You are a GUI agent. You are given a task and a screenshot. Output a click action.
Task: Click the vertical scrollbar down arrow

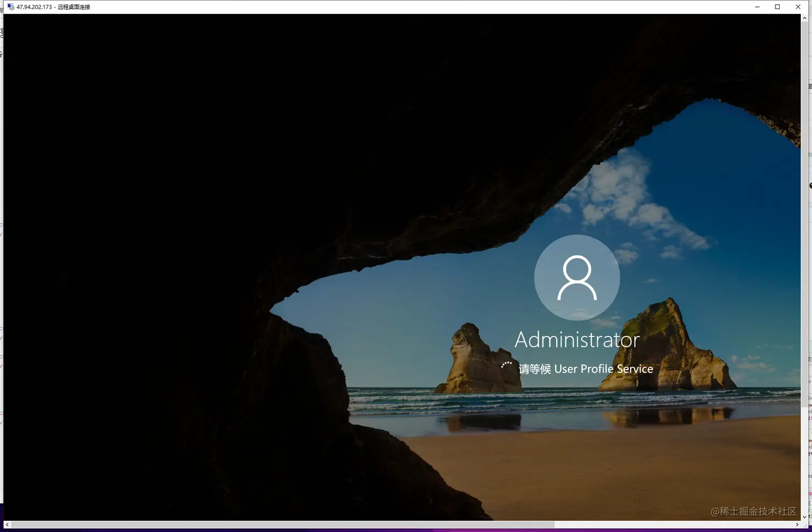(804, 517)
